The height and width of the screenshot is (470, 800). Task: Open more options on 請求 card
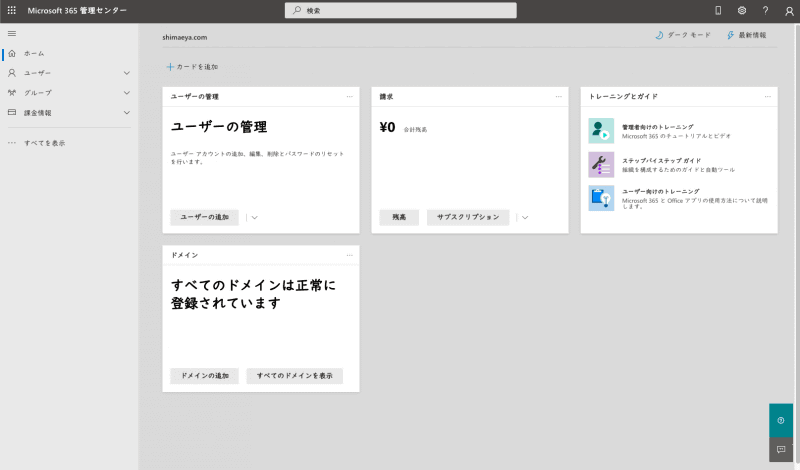tap(559, 96)
